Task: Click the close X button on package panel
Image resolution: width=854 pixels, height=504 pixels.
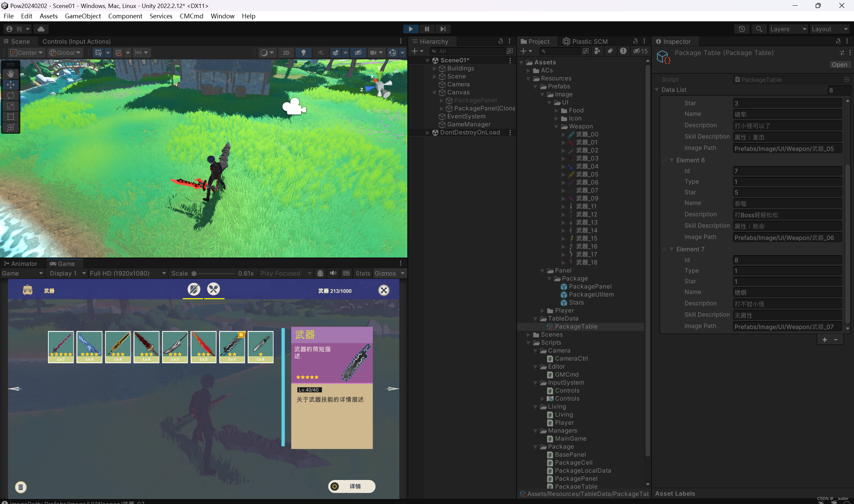Action: coord(384,291)
